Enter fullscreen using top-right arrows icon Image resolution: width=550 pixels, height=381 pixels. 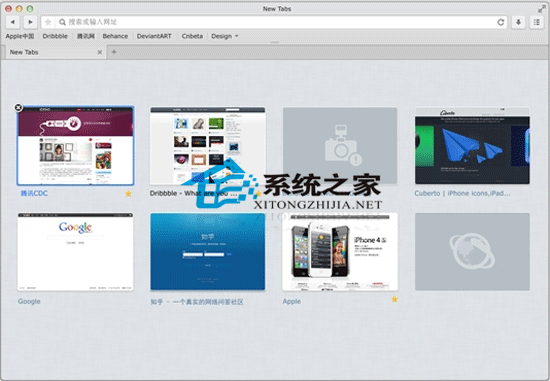(x=542, y=8)
